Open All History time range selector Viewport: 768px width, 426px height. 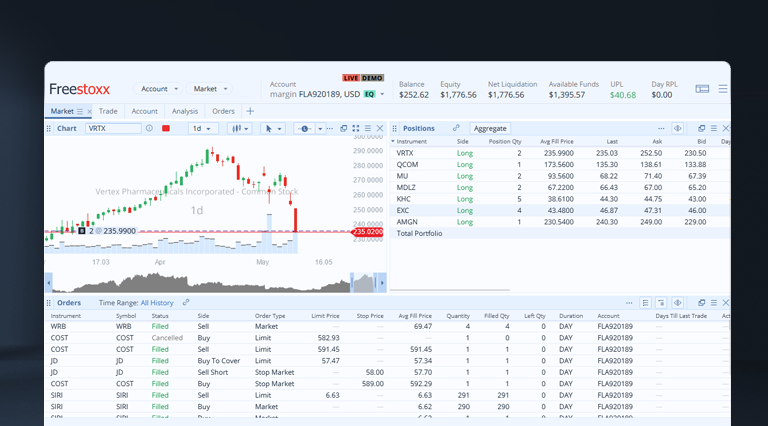tap(157, 303)
